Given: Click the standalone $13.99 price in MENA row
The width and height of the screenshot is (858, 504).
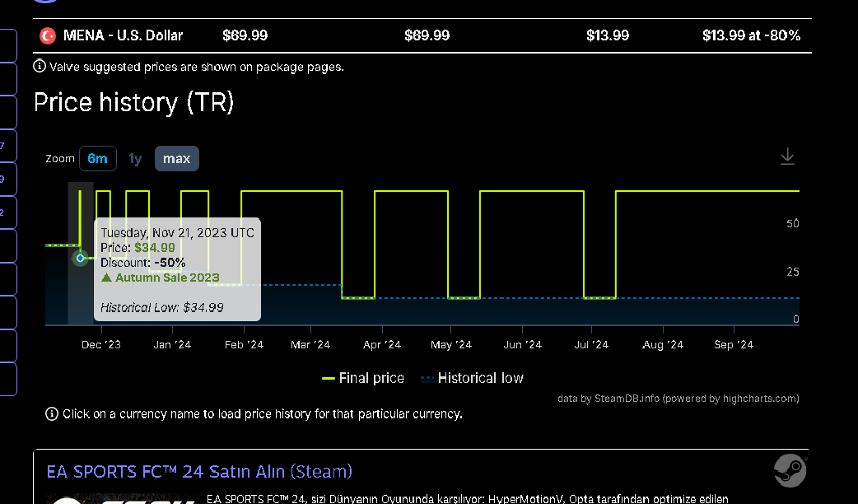Looking at the screenshot, I should (x=608, y=35).
